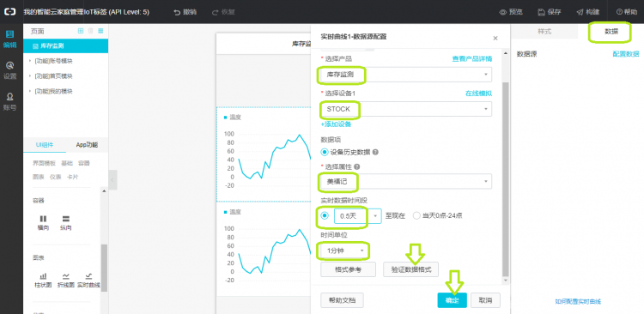Click the 帮助文档 button
Screen dimensions: 644x314
(342, 300)
